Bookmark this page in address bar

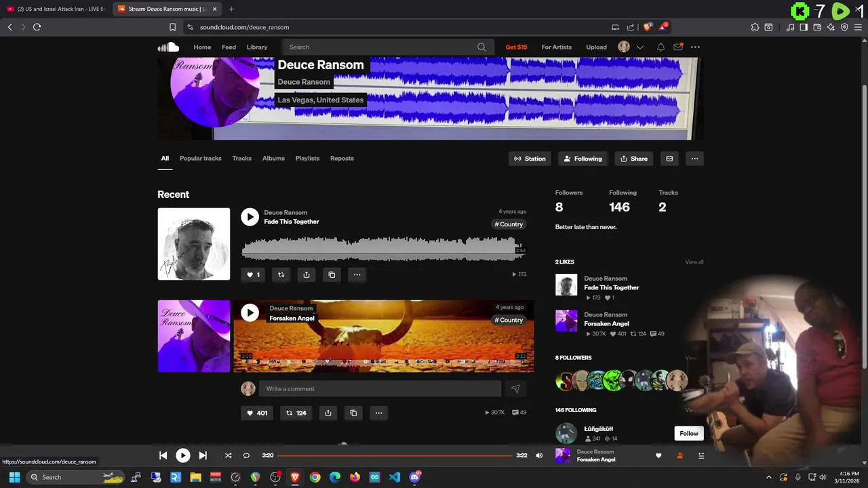click(x=173, y=27)
